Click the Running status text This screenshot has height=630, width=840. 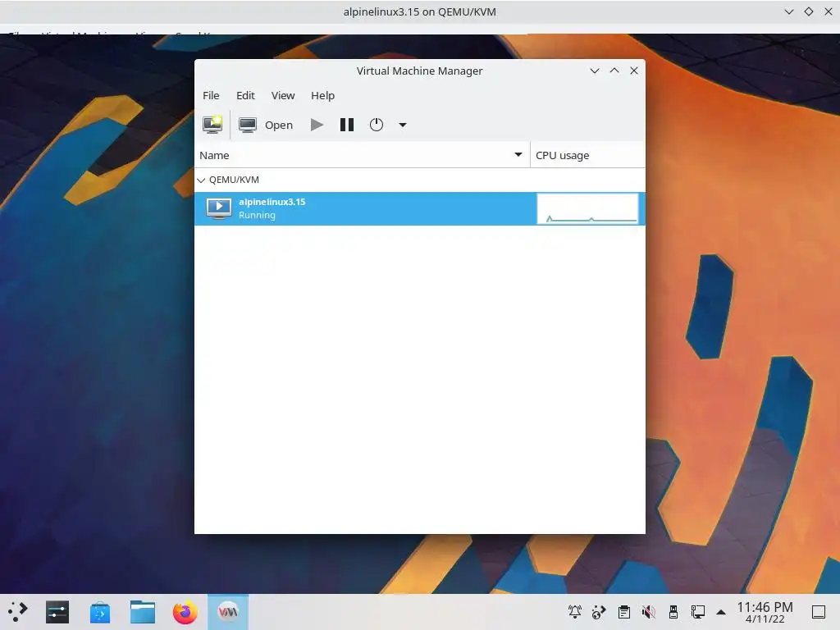pyautogui.click(x=257, y=216)
